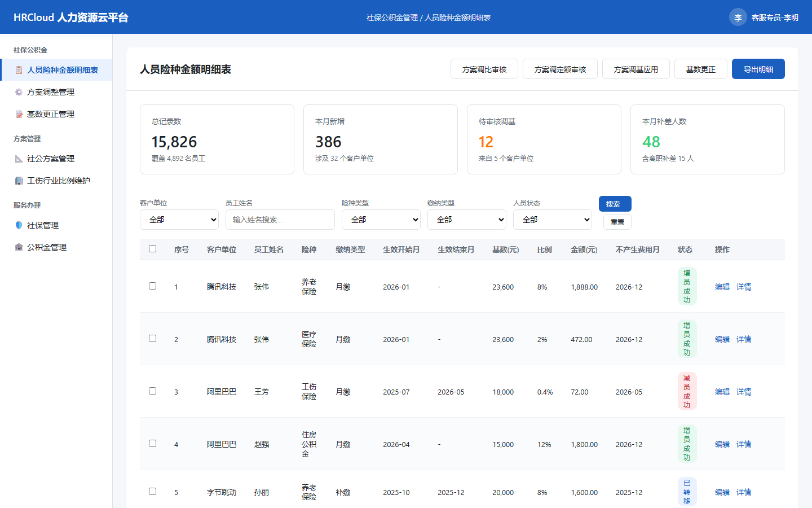This screenshot has width=812, height=508.
Task: Click the ruler icon beside 社公方案管理
Action: [19, 159]
